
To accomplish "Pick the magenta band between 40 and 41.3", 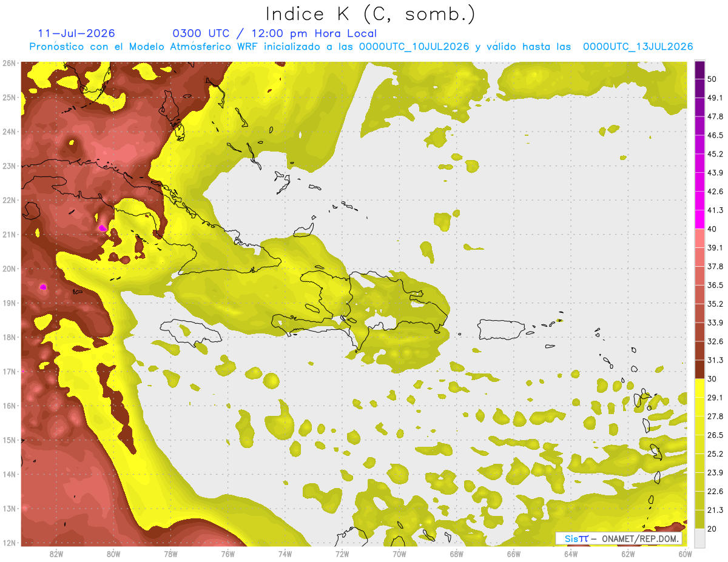I will coord(699,219).
